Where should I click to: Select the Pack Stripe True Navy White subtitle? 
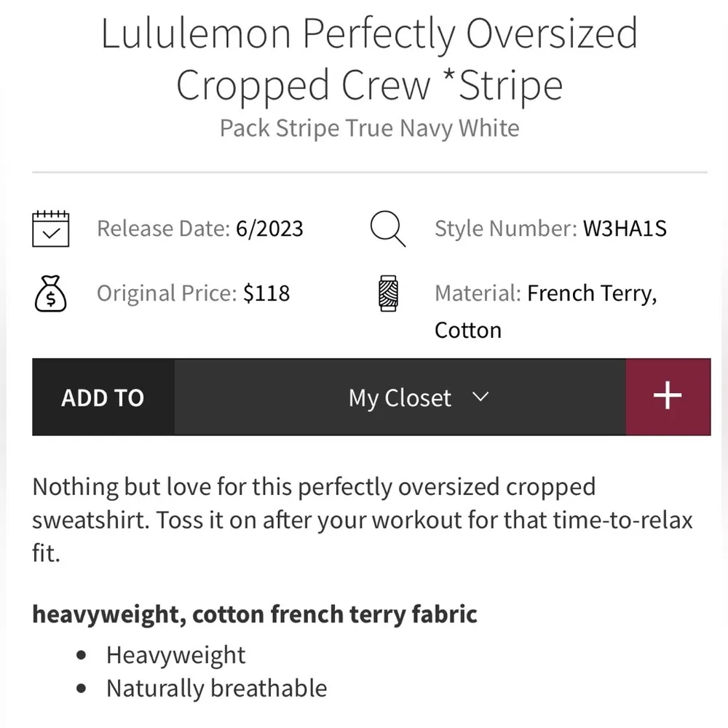click(369, 127)
